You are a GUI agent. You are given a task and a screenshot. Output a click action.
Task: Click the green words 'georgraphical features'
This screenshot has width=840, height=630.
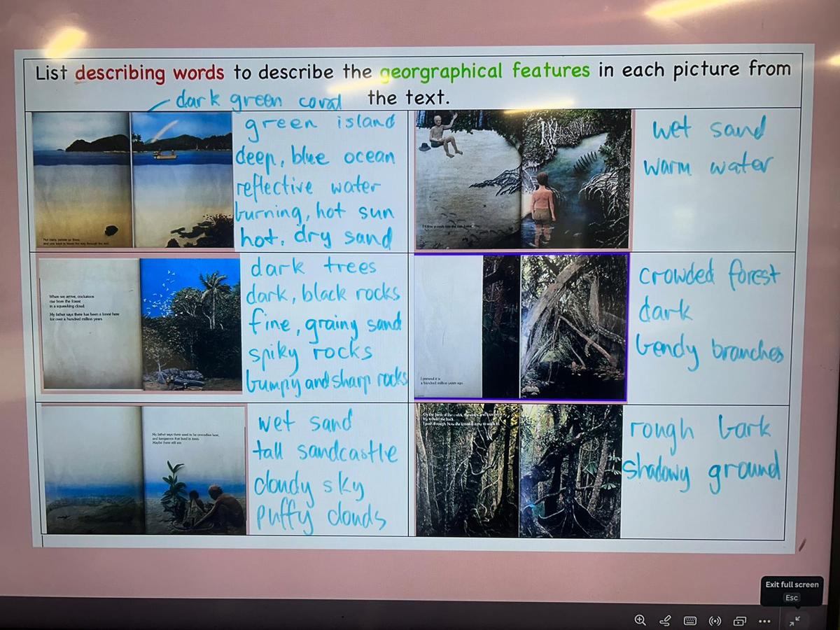coord(485,71)
